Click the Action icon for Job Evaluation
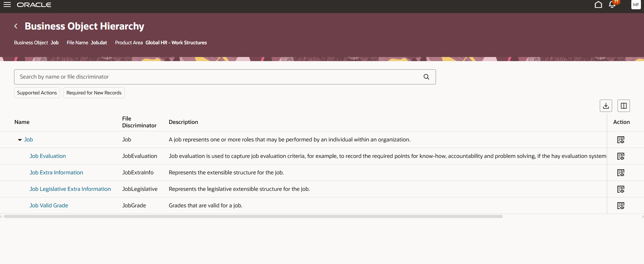This screenshot has height=264, width=644. [x=621, y=156]
